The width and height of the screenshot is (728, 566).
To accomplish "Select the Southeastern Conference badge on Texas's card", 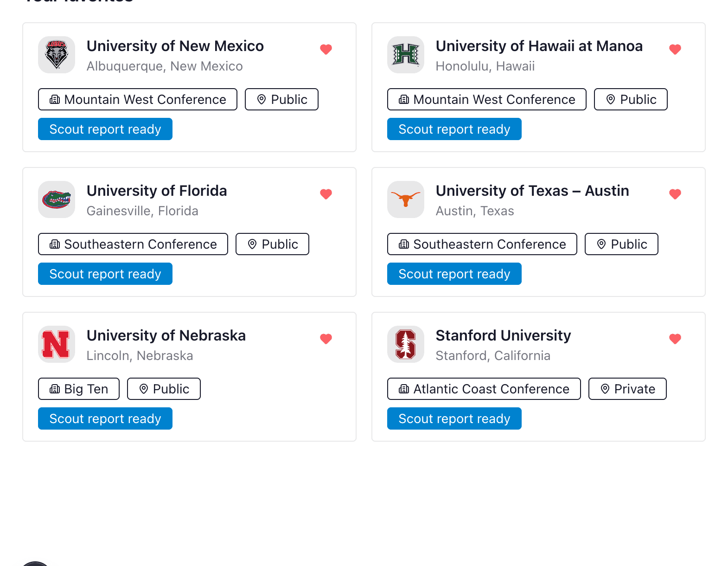I will (x=482, y=244).
